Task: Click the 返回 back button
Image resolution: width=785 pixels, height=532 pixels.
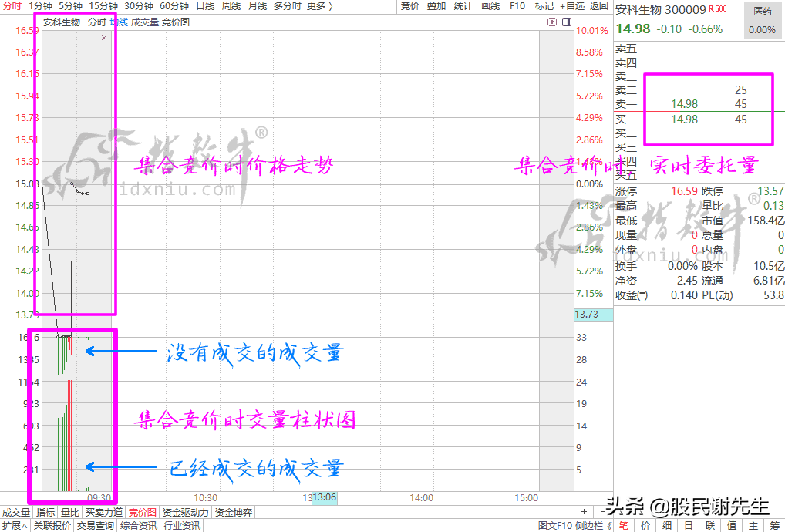Action: tap(598, 6)
